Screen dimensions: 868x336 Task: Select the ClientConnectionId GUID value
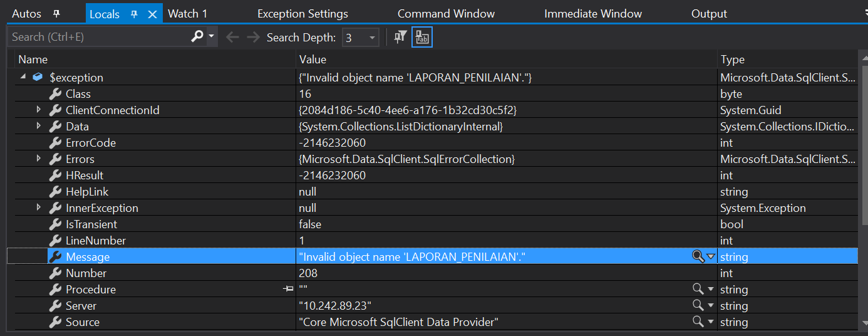pyautogui.click(x=408, y=110)
